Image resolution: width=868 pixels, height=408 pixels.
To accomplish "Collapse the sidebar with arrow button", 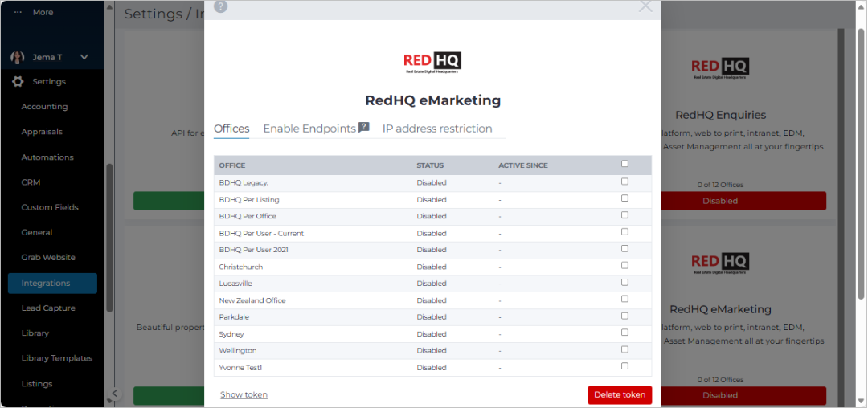I will point(115,394).
